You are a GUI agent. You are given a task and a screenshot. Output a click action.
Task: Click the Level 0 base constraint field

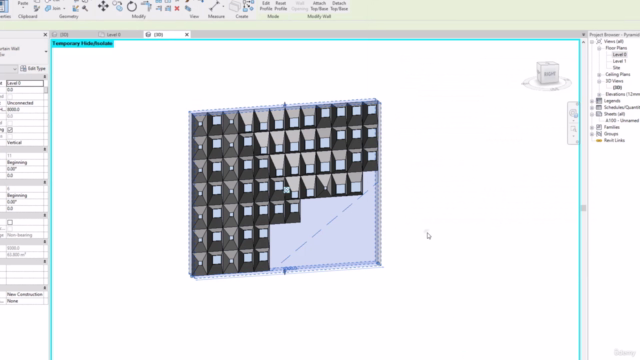click(24, 83)
